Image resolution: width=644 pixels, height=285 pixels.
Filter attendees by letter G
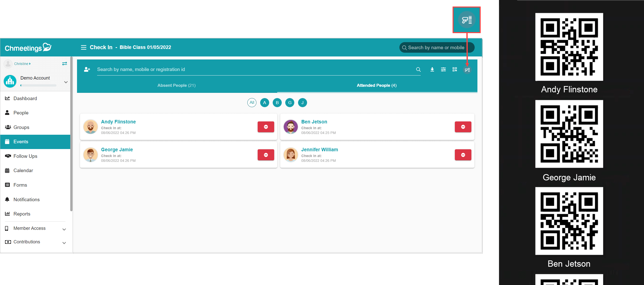290,103
